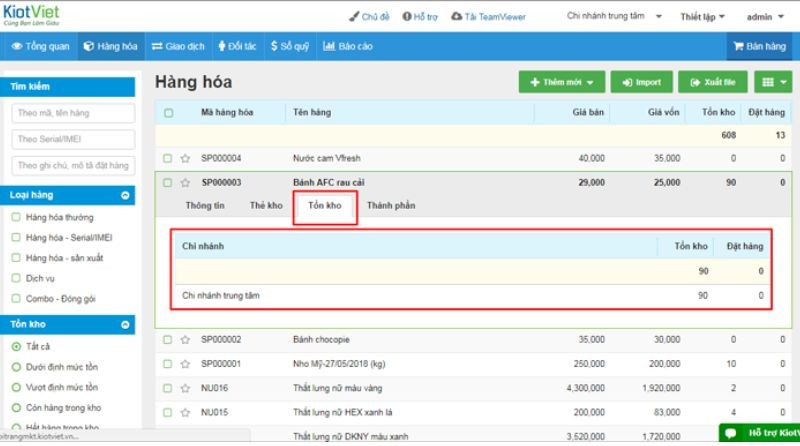
Task: Toggle select-all checkbox in table header
Action: [x=169, y=113]
